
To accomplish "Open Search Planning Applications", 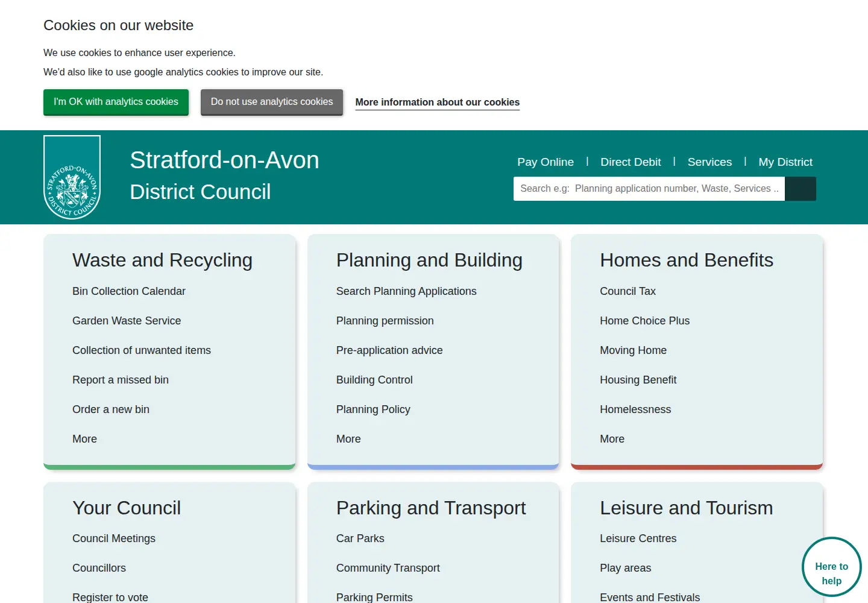I will (x=406, y=291).
